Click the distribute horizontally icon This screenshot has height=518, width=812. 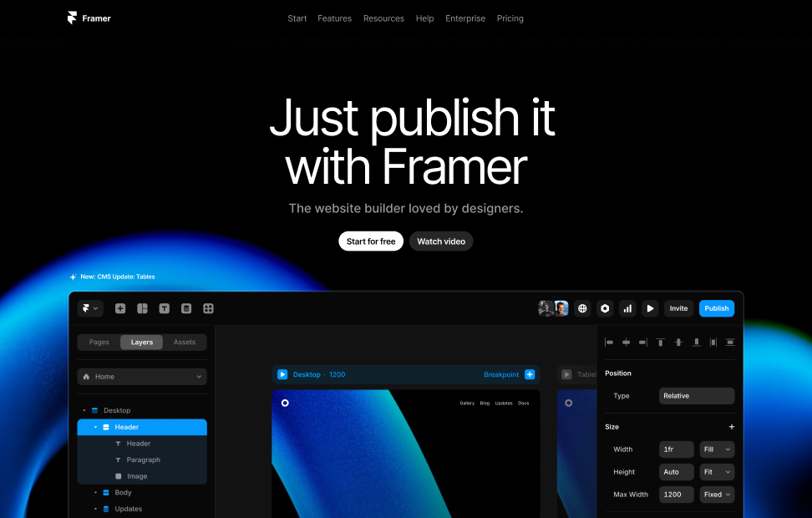click(x=713, y=343)
